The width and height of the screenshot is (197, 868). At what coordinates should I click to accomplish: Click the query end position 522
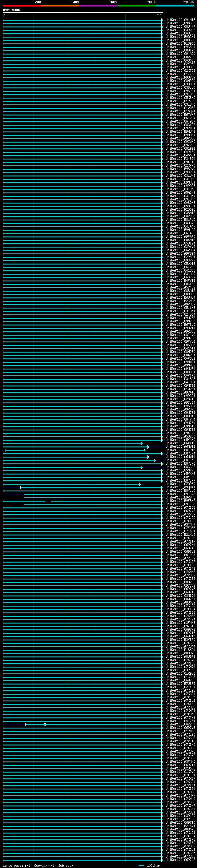(159, 15)
